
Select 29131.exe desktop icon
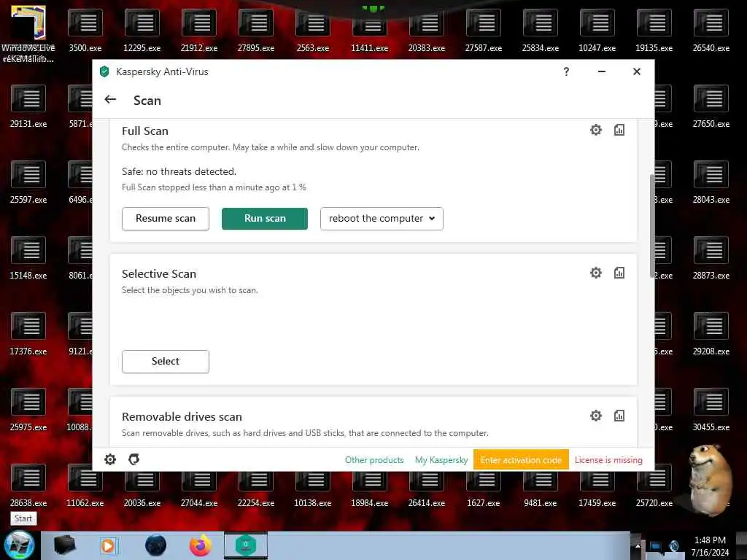(28, 106)
